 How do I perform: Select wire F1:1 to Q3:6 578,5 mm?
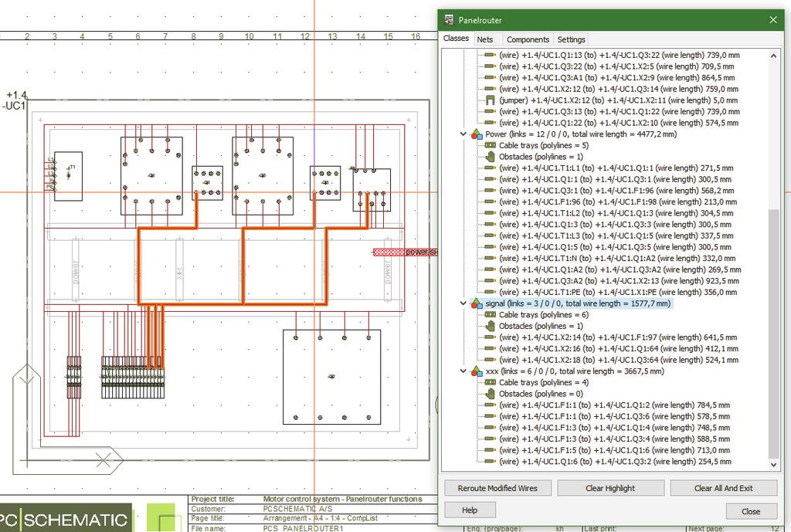coord(614,416)
